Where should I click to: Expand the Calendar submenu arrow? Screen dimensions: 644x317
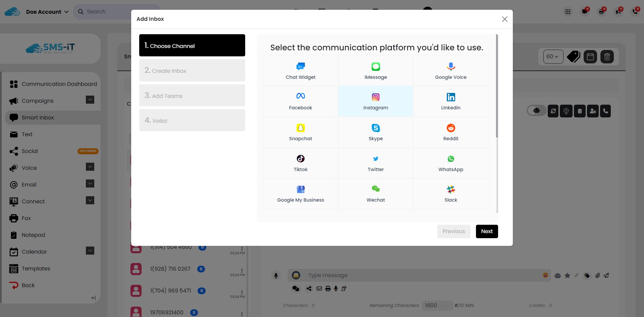(x=90, y=251)
